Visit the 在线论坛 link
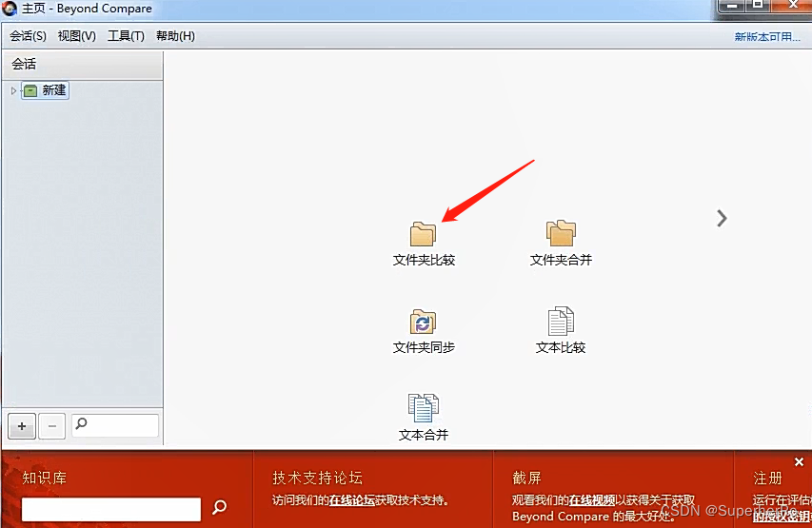Image resolution: width=812 pixels, height=528 pixels. (x=351, y=500)
